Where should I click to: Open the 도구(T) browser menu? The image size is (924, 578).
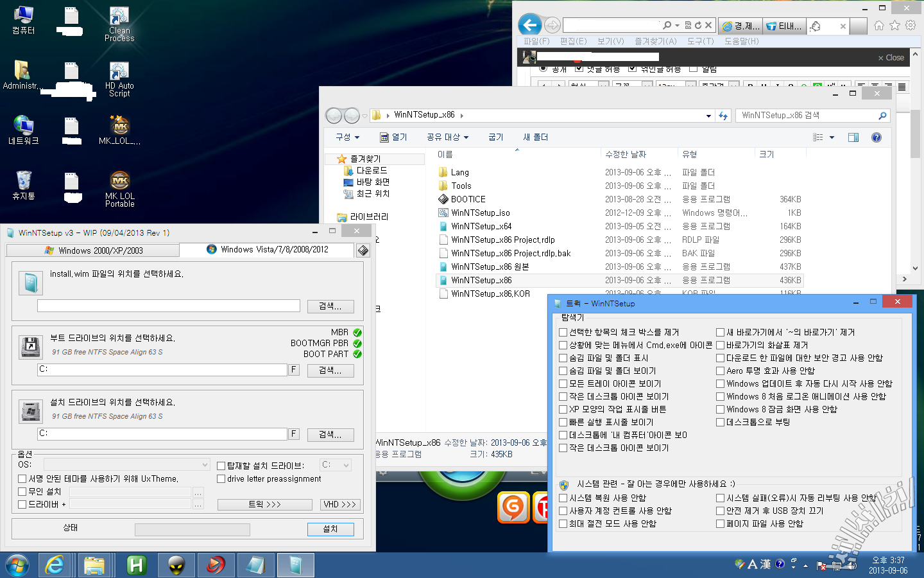[x=700, y=41]
